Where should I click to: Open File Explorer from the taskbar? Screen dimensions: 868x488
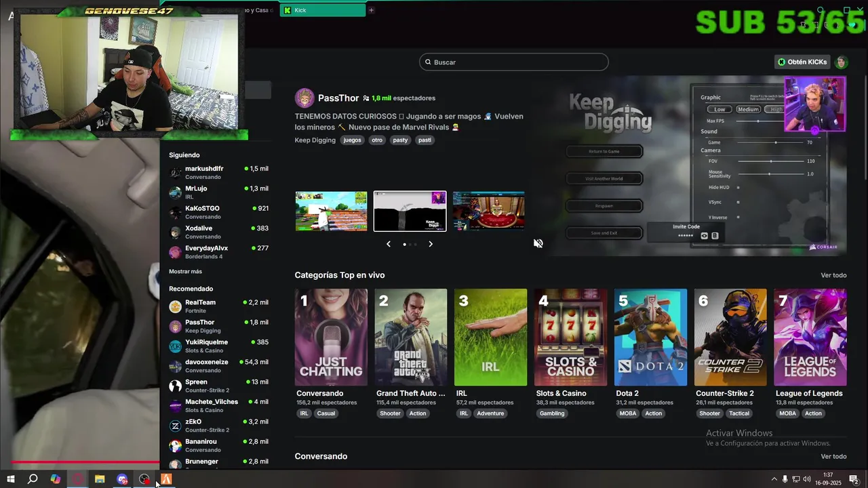[100, 479]
